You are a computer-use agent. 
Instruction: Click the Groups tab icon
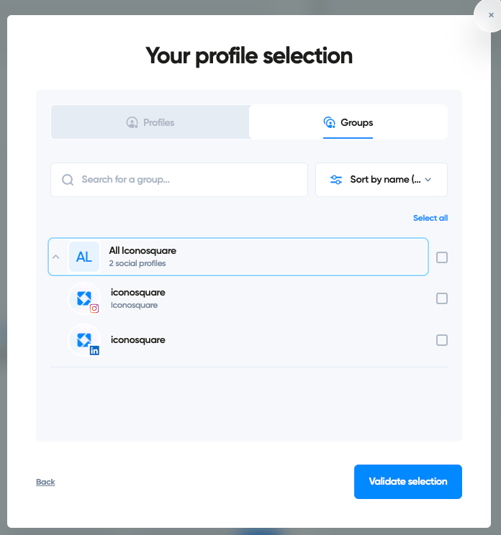coord(329,122)
